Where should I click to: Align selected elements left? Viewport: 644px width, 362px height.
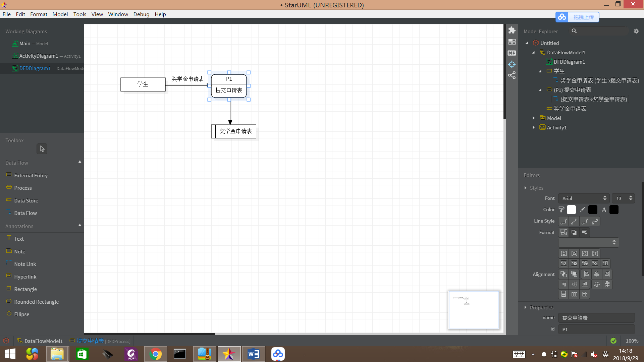coord(586,274)
